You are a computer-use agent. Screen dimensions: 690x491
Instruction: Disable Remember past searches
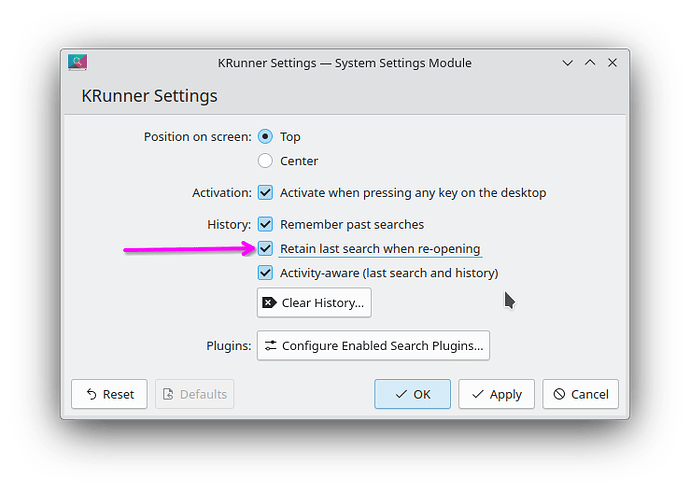[265, 224]
